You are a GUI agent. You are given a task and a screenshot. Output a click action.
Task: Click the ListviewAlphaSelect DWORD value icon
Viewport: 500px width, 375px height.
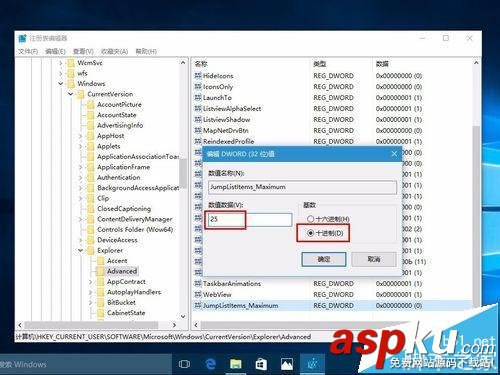tap(198, 109)
